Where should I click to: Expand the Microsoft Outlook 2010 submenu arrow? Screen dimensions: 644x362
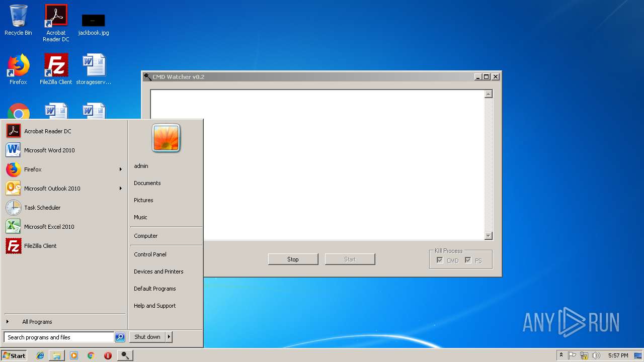[x=121, y=189]
